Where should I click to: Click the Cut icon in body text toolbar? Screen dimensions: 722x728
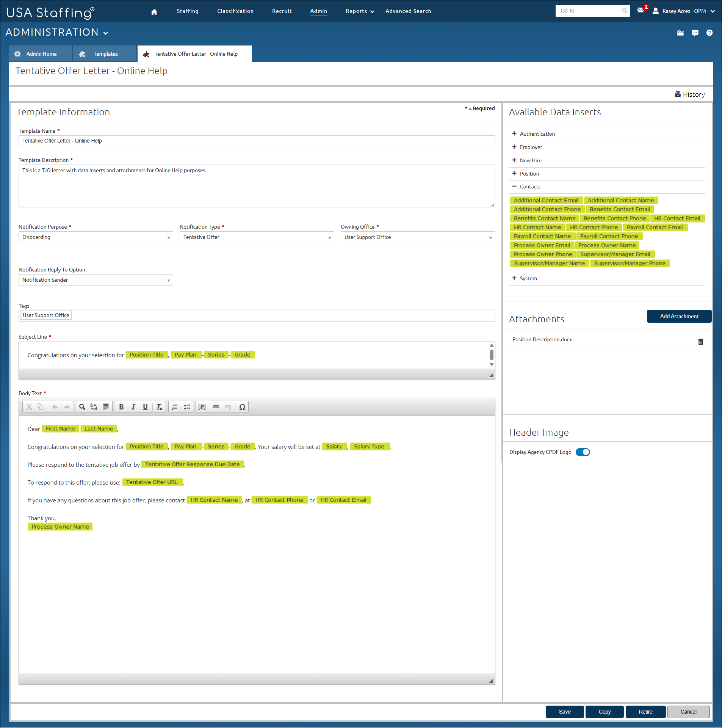tap(29, 407)
